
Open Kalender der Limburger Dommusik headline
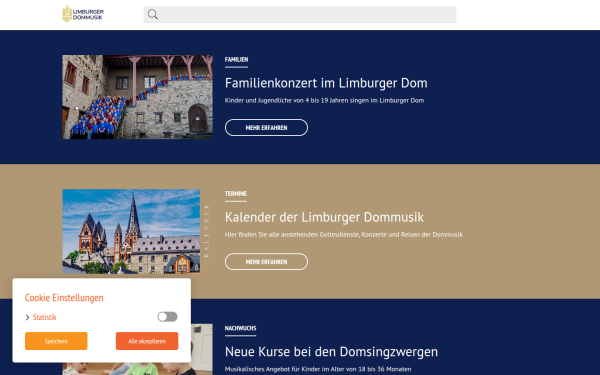(x=324, y=217)
